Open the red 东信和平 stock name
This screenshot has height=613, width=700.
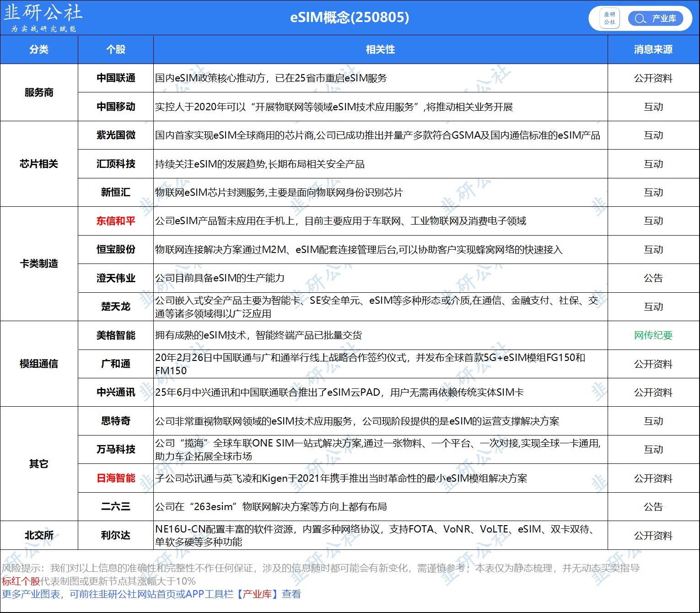coord(116,221)
